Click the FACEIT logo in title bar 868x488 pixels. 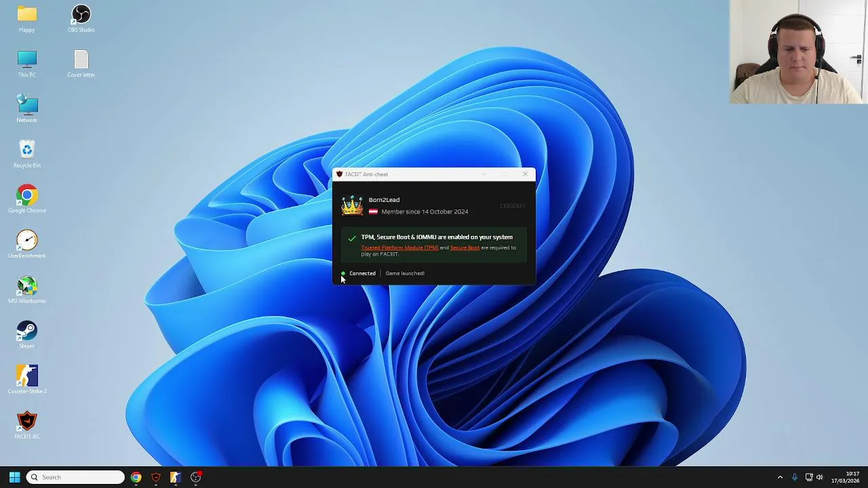(x=339, y=174)
